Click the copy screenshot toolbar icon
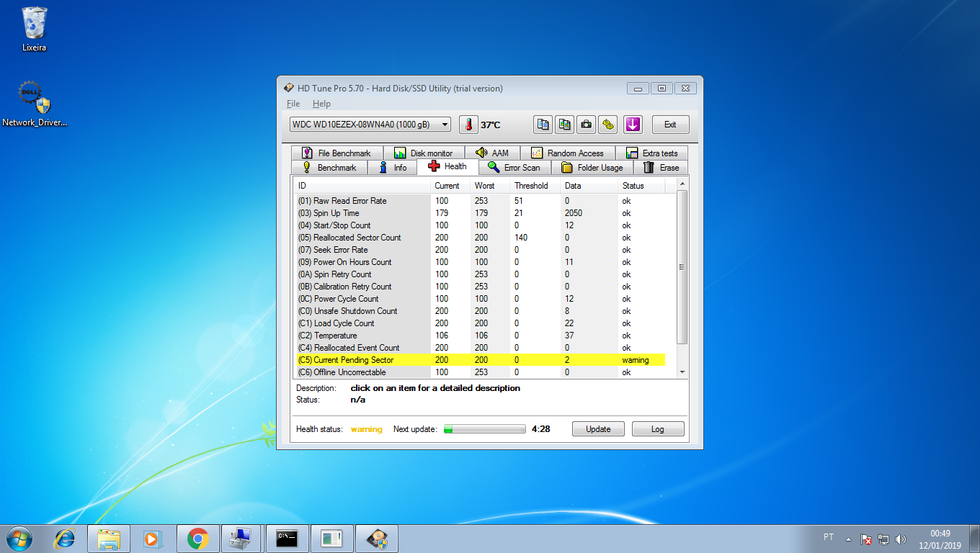This screenshot has height=553, width=980. click(x=565, y=125)
